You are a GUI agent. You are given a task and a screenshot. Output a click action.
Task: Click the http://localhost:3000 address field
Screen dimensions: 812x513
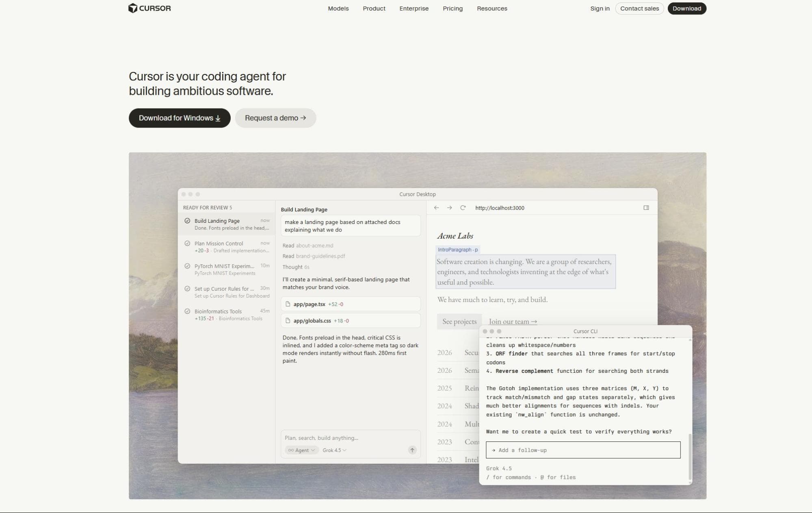[500, 208]
